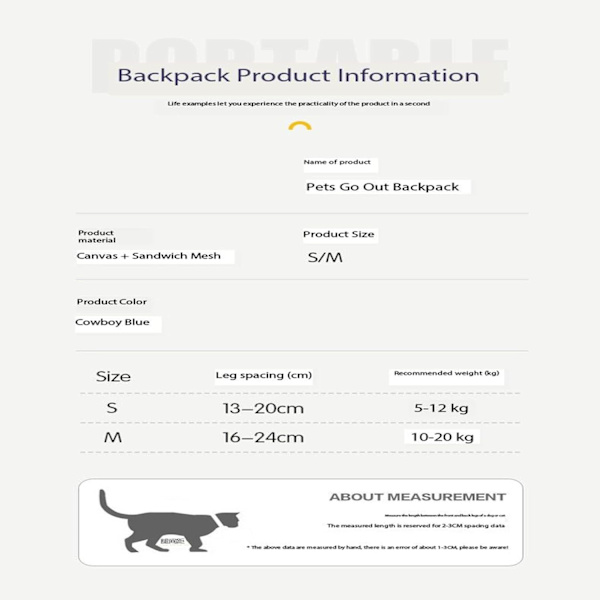Click the S size row label

(x=112, y=408)
